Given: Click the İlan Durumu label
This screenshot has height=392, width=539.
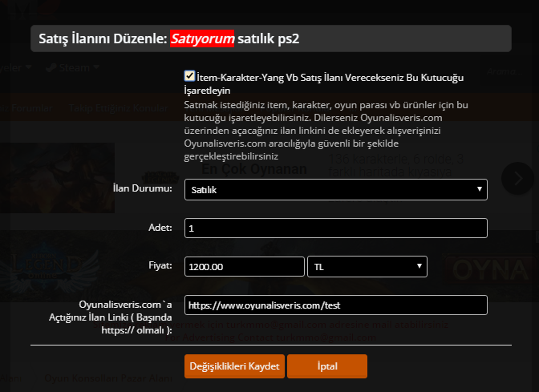Looking at the screenshot, I should pyautogui.click(x=142, y=188).
